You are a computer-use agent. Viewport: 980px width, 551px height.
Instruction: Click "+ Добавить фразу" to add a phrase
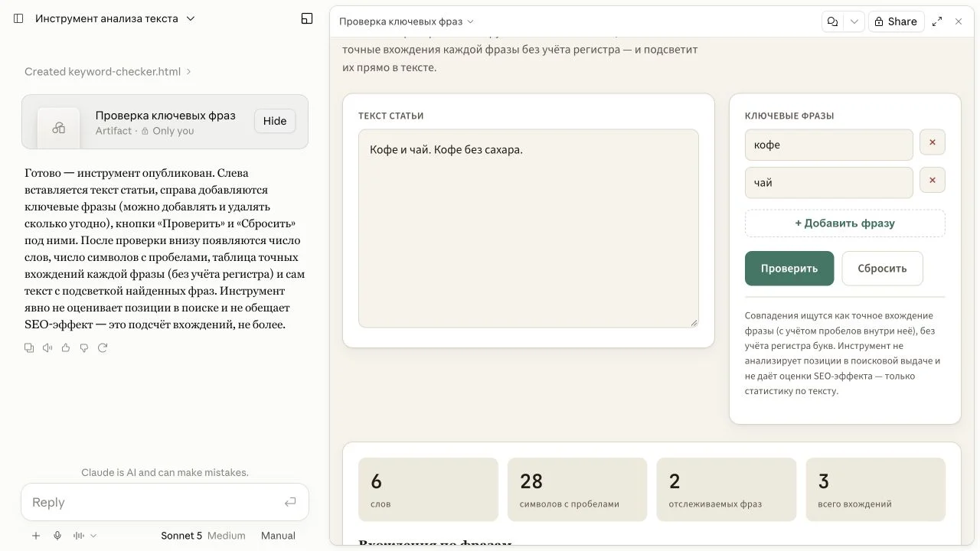[845, 223]
